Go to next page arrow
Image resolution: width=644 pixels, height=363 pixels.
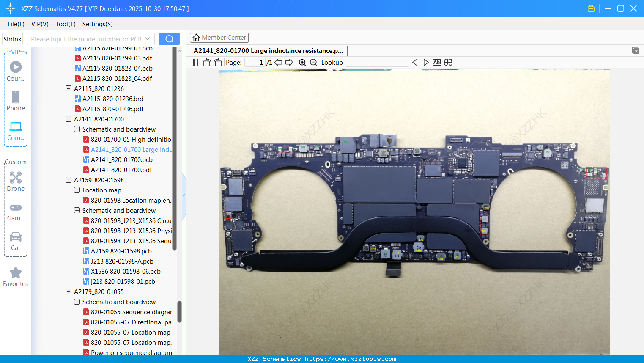pos(289,63)
